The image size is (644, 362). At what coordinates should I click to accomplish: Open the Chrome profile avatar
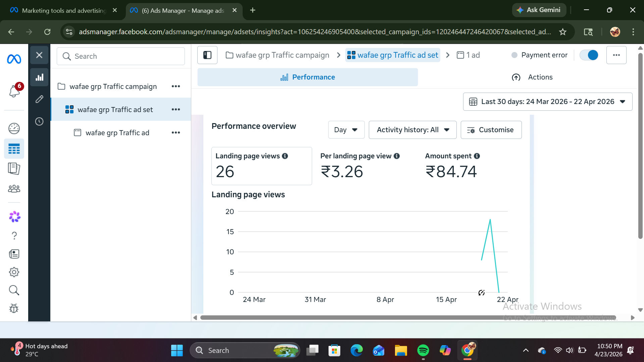[x=615, y=32]
